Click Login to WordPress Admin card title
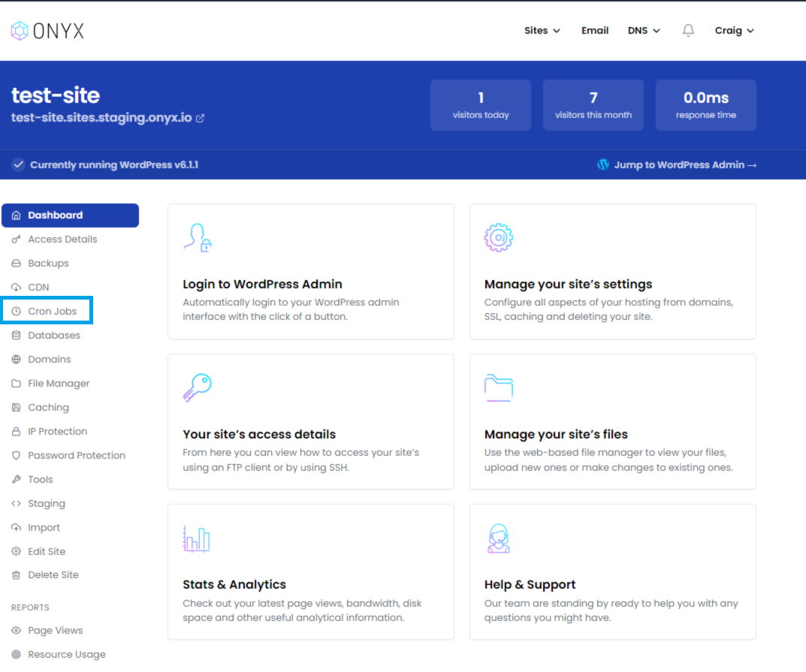Screen dimensions: 806x672 [x=262, y=284]
